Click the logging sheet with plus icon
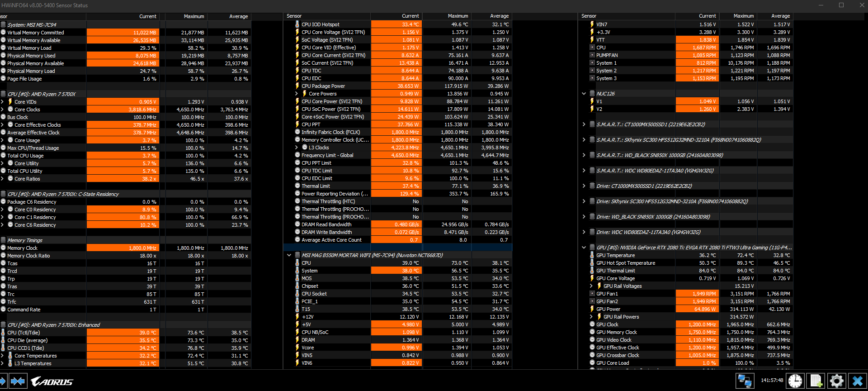868x391 pixels. tap(816, 381)
